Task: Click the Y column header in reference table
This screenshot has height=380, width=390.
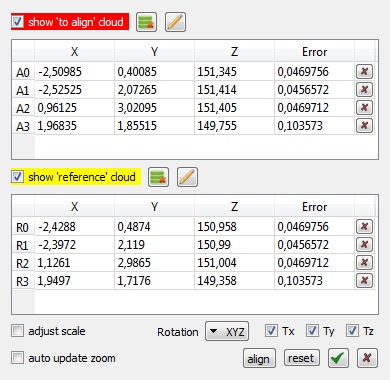Action: (x=154, y=207)
